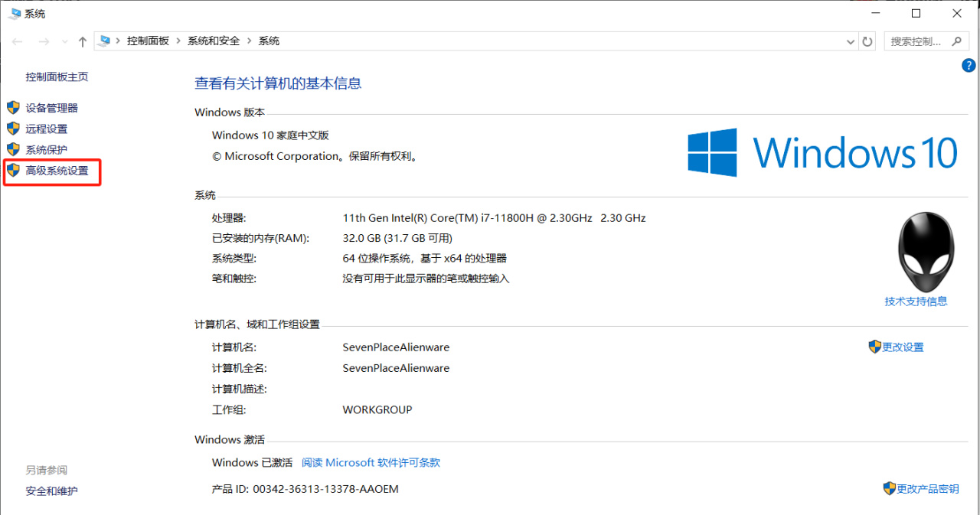Select computer name value next to 计算机名:
This screenshot has height=515, width=980.
click(x=396, y=347)
